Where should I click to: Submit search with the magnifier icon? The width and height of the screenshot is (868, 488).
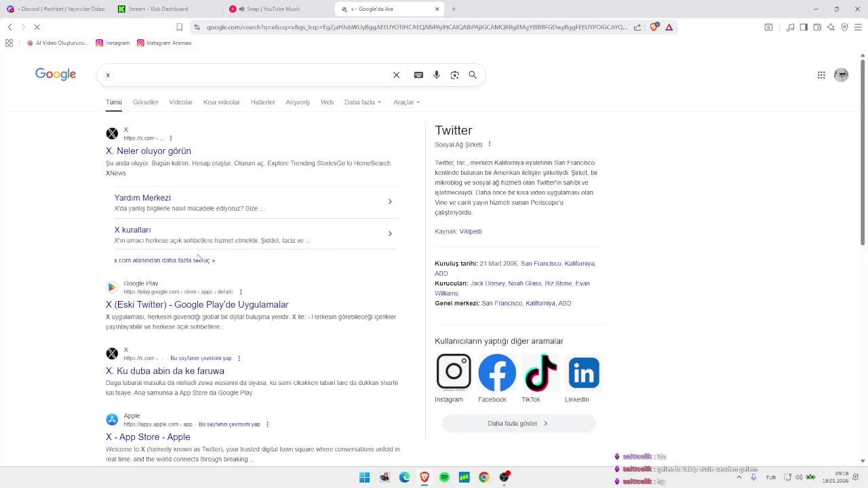pyautogui.click(x=473, y=75)
